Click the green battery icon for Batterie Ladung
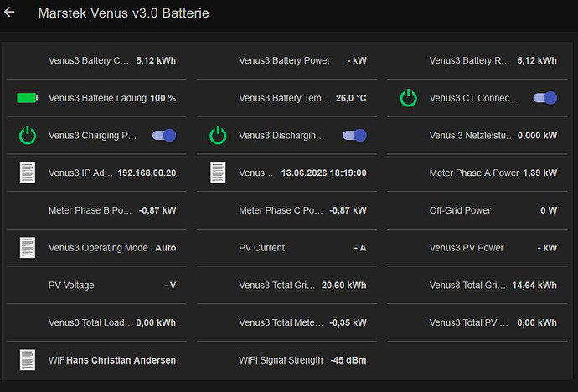The width and height of the screenshot is (578, 392). pos(28,98)
